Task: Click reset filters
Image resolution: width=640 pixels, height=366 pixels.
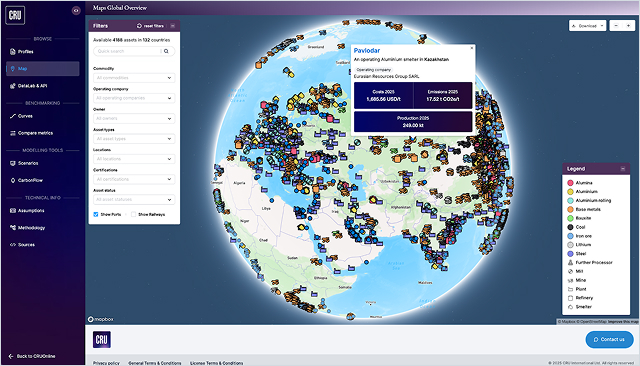Action: pyautogui.click(x=150, y=26)
